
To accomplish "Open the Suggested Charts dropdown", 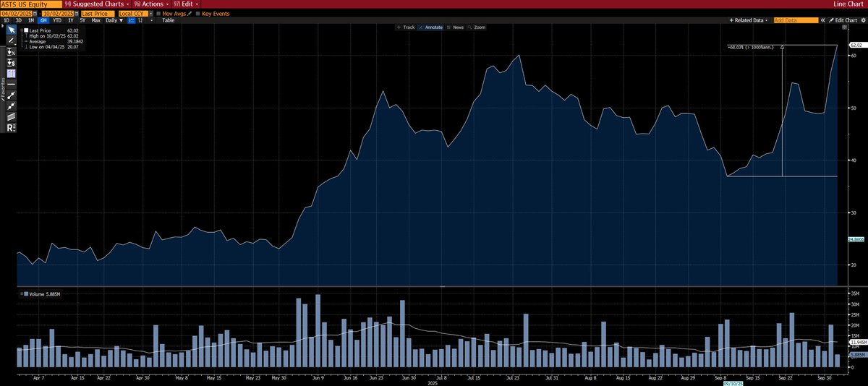I will (95, 4).
